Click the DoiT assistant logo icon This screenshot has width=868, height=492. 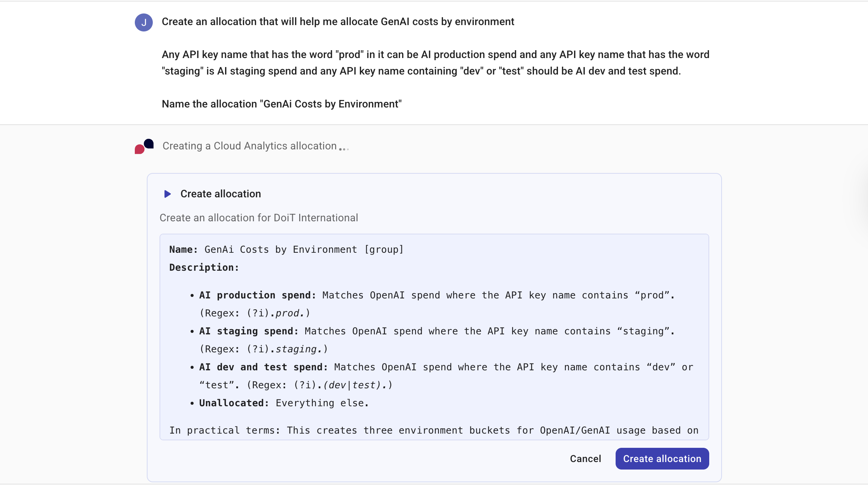144,146
